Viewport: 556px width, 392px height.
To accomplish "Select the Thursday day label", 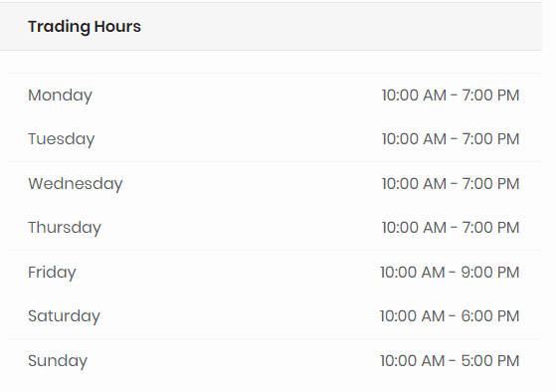I will pos(65,228).
